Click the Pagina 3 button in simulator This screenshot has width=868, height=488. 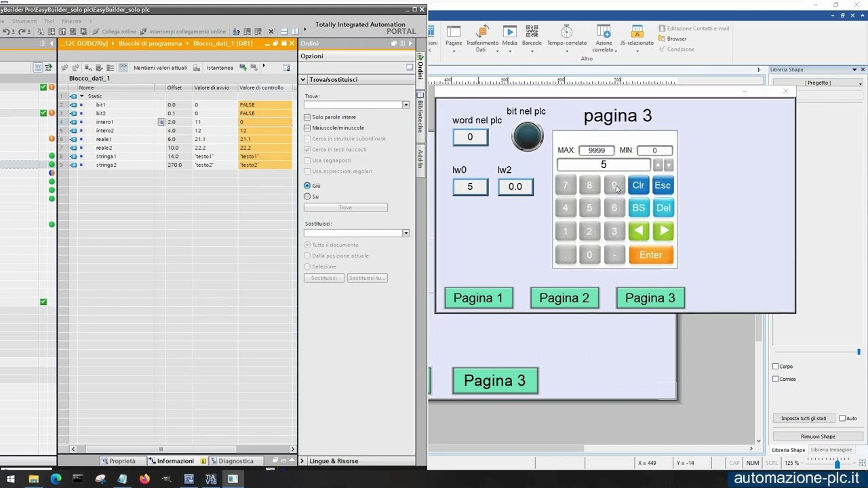[650, 298]
